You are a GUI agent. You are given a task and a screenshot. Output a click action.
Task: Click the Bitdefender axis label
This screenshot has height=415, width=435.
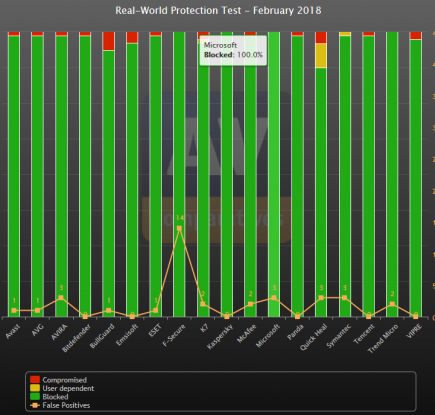[76, 338]
